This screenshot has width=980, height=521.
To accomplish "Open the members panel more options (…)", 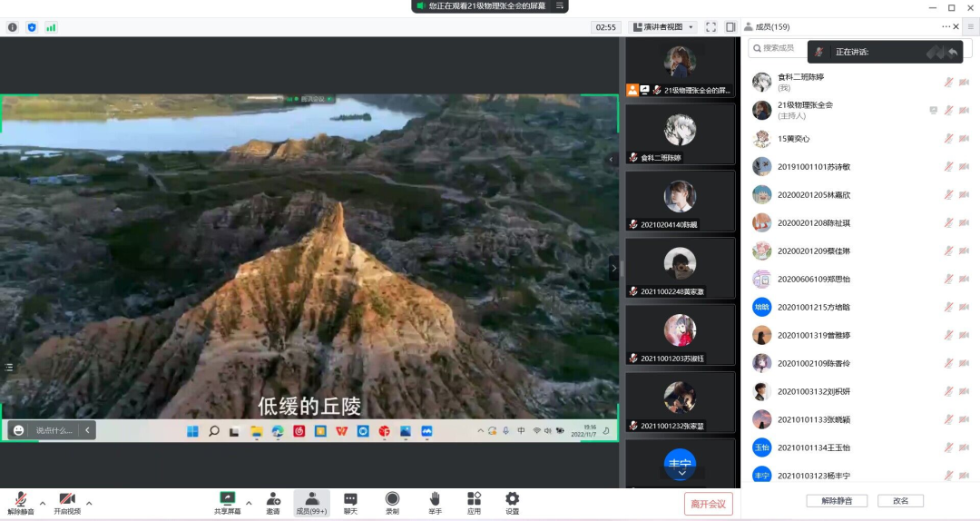I will click(946, 27).
